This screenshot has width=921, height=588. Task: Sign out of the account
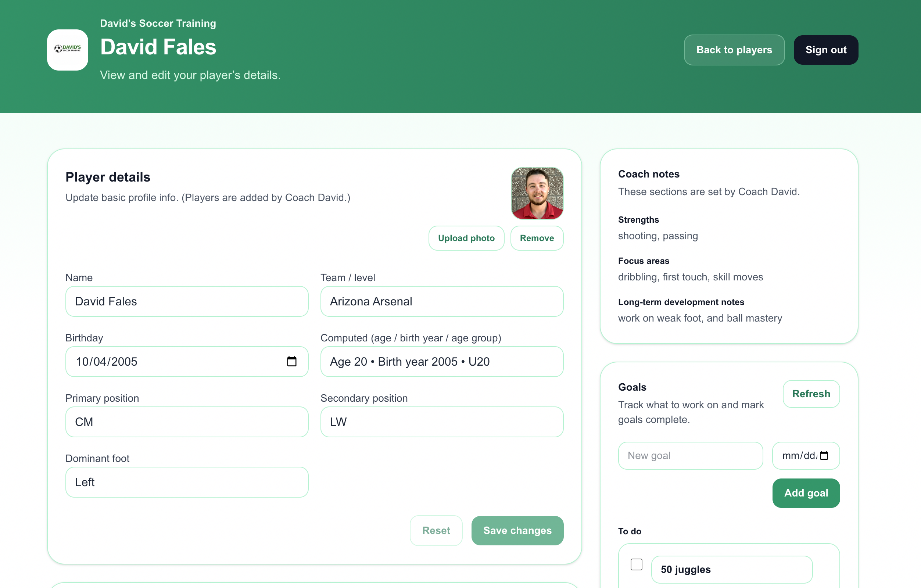[826, 50]
